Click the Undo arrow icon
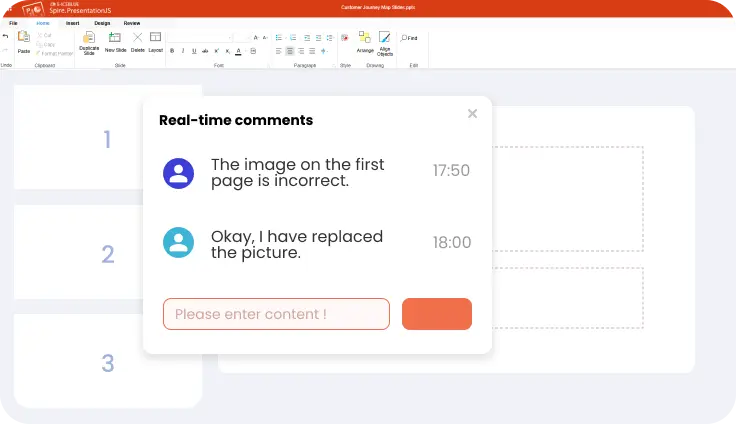 point(5,36)
